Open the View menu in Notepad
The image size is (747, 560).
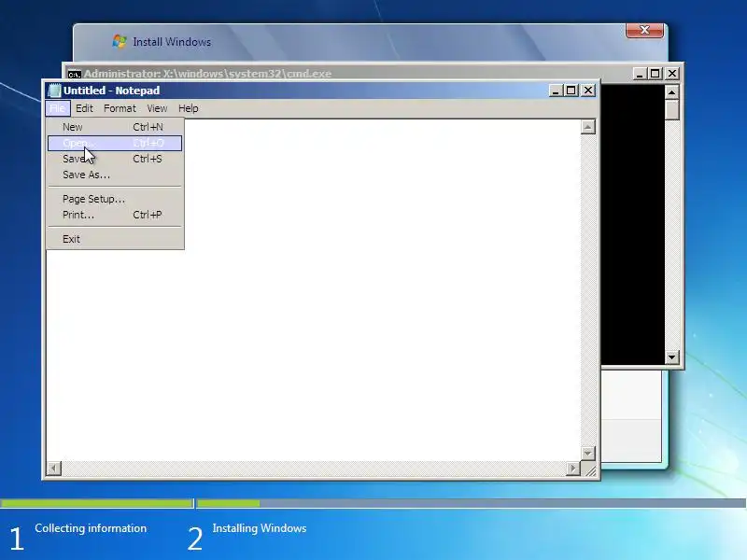157,108
